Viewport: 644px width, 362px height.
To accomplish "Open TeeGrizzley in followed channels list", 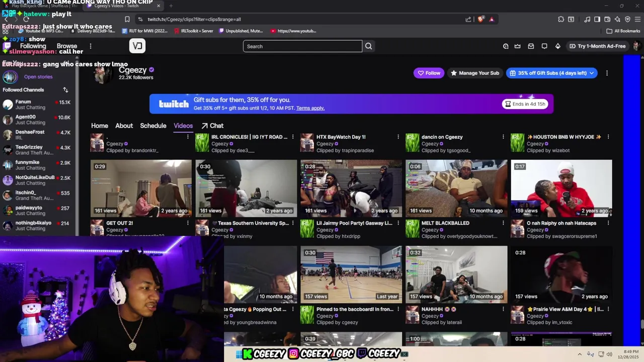I will tap(36, 150).
